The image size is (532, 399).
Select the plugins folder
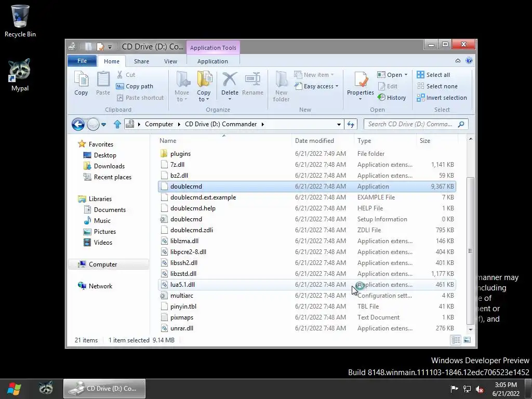point(307,154)
